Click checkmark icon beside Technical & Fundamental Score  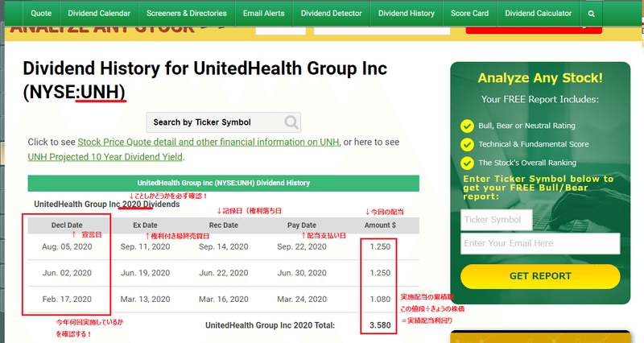[467, 145]
